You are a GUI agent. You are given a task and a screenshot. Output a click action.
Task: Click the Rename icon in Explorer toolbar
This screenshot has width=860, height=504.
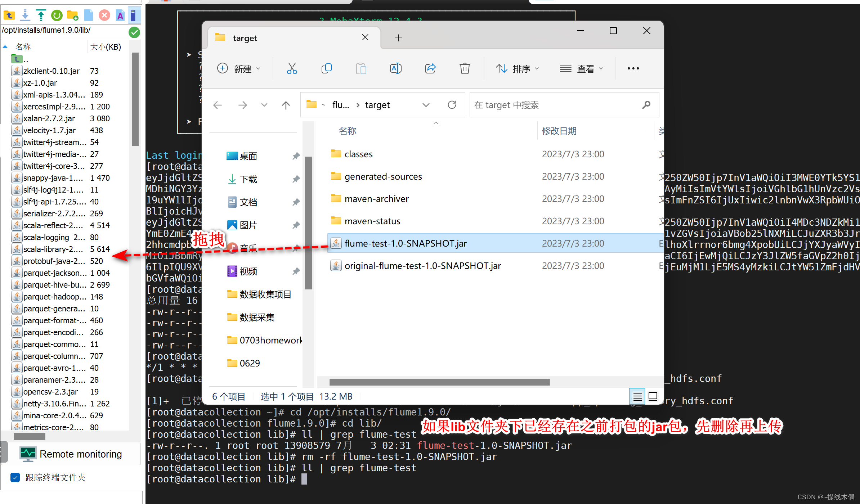point(395,68)
